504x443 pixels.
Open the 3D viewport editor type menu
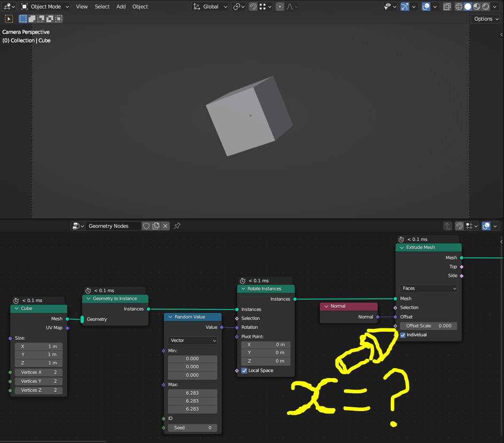point(8,7)
